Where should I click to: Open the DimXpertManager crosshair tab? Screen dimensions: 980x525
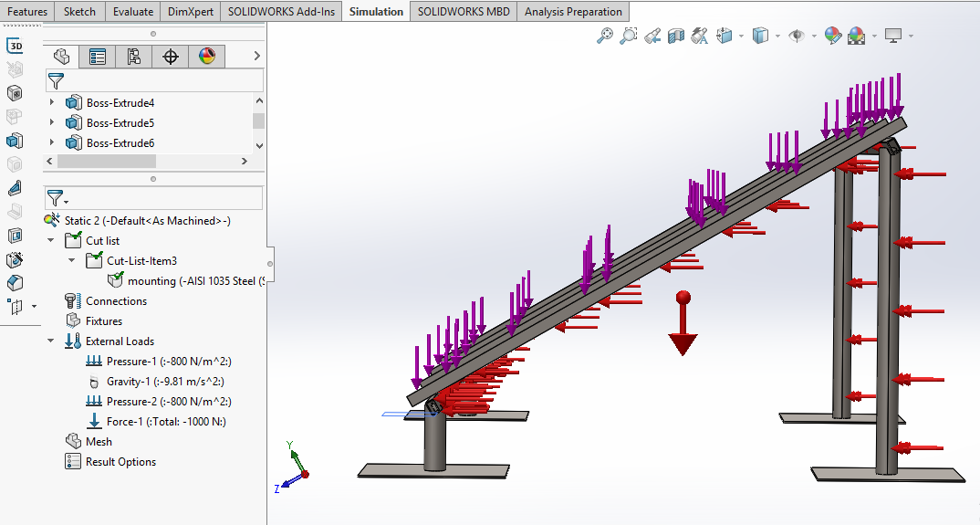click(171, 57)
